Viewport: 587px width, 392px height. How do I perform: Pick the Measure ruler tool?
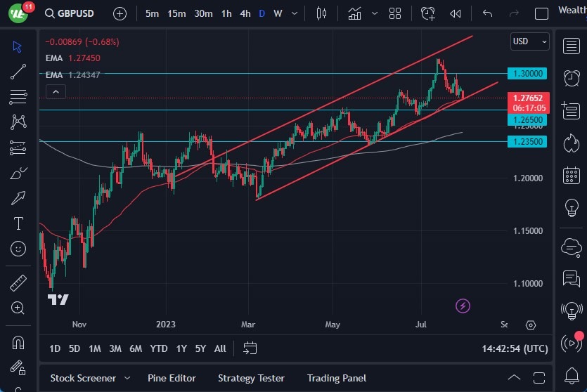(x=18, y=283)
